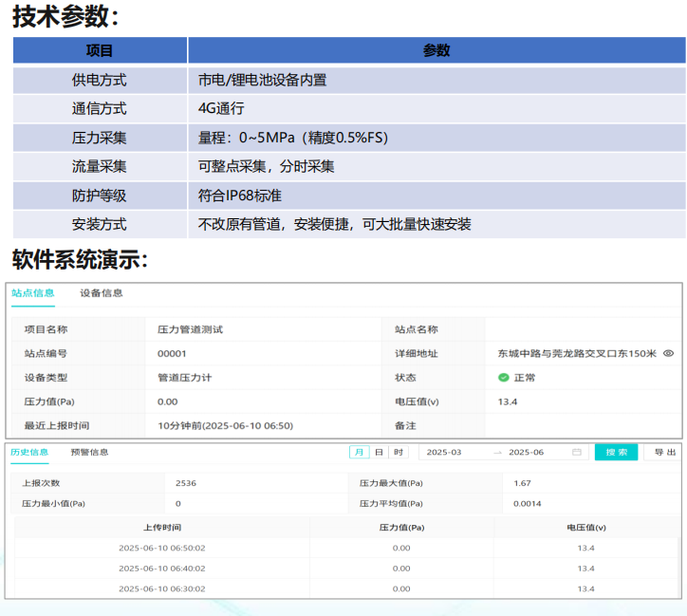Select the row uploaded at 2025-06-10 06:50:02
The image size is (687, 616).
[161, 548]
